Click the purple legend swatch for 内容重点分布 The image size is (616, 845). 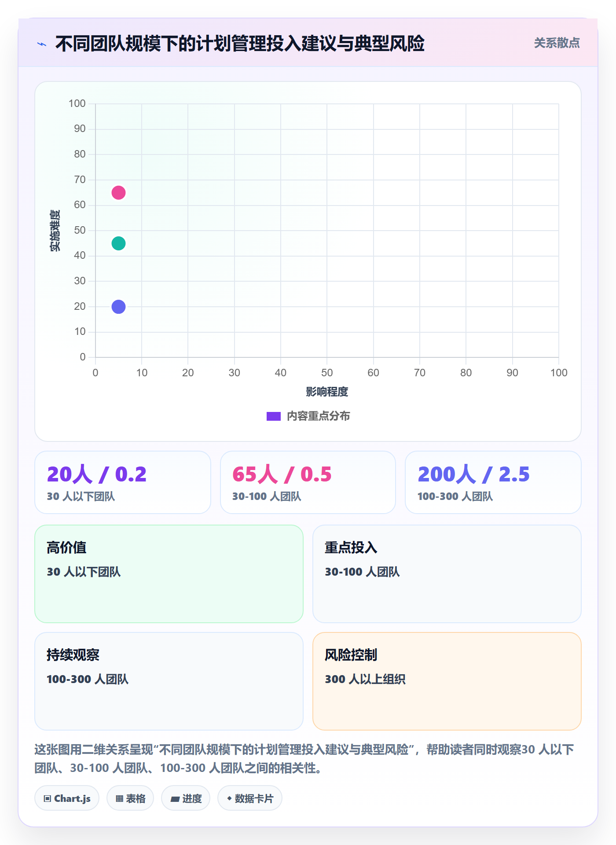pyautogui.click(x=274, y=416)
